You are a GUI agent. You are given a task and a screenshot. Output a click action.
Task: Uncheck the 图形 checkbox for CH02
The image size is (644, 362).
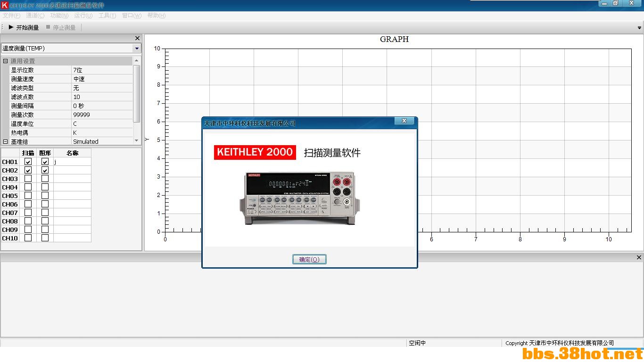(45, 170)
